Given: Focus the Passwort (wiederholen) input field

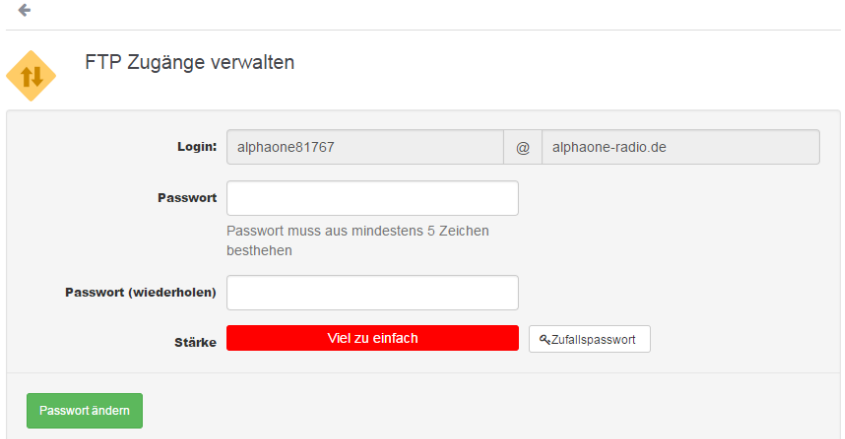Looking at the screenshot, I should point(372,292).
